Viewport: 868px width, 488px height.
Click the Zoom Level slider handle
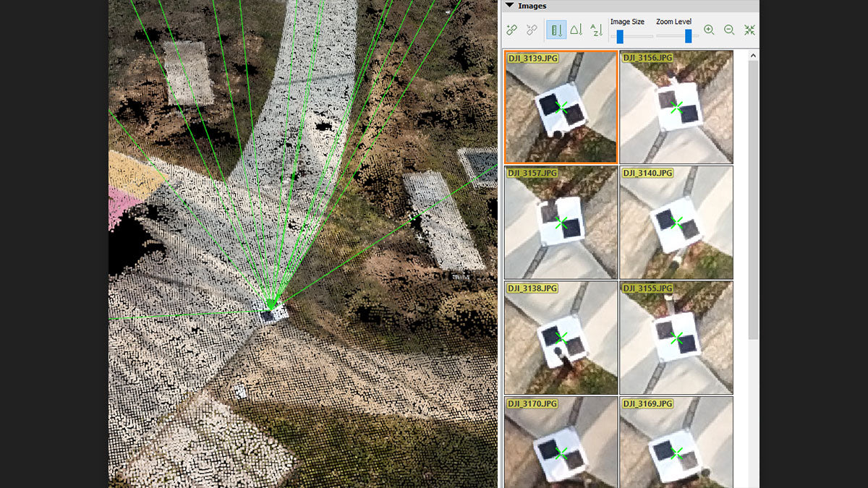(x=688, y=34)
